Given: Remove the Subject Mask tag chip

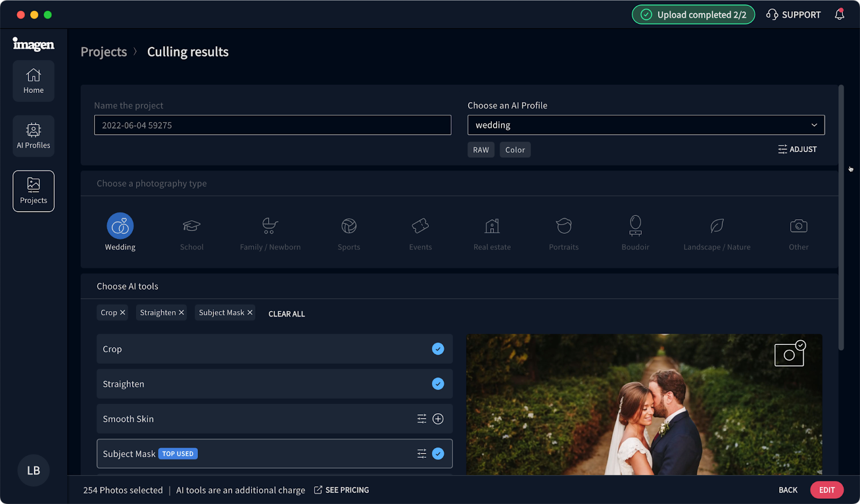Looking at the screenshot, I should tap(249, 312).
